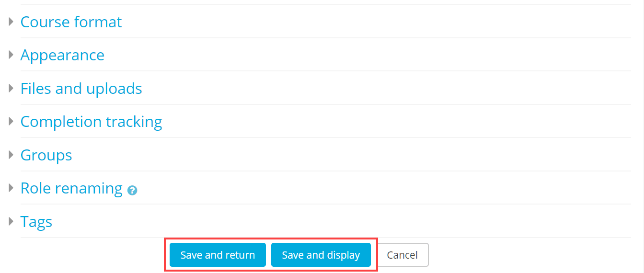Screen dimensions: 644x273
Task: Open the Role renaming heading text
Action: point(71,189)
